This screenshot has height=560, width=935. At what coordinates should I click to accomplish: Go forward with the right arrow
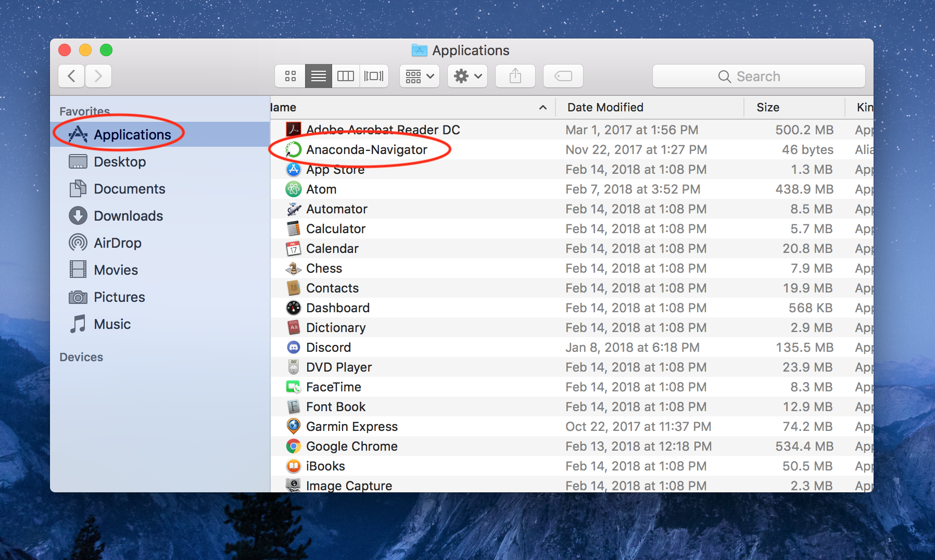coord(98,77)
